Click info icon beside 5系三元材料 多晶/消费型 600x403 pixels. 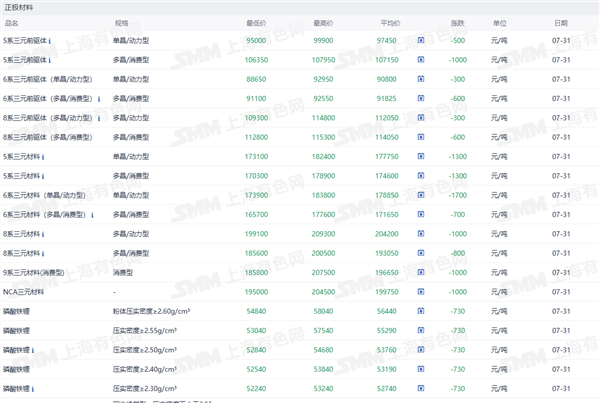coord(43,176)
